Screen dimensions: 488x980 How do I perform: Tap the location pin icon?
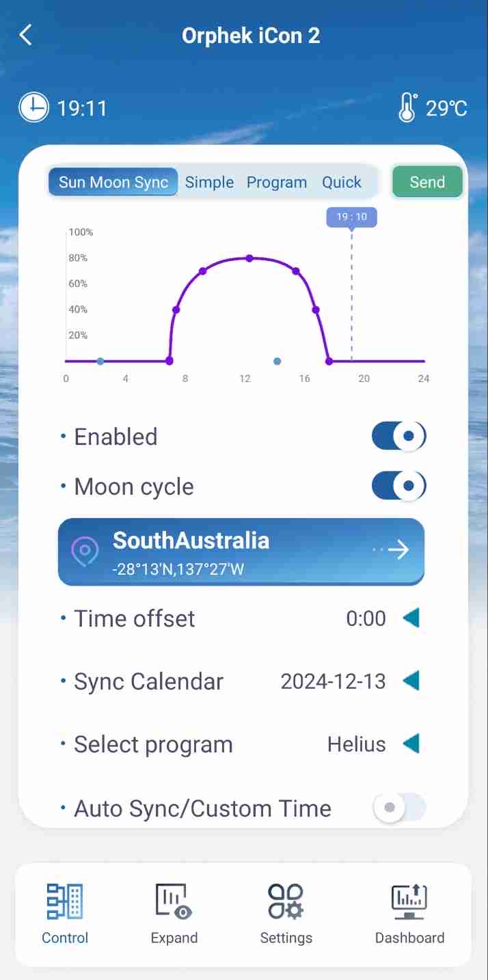coord(85,550)
